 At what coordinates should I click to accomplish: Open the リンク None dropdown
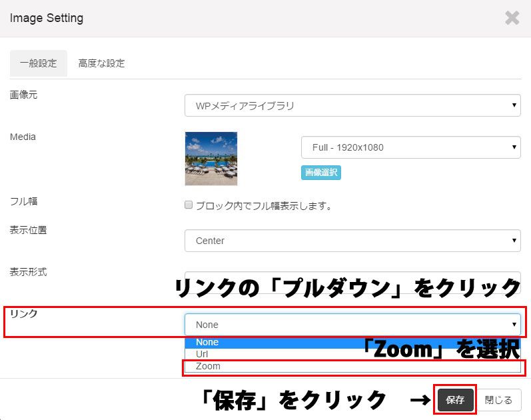(x=352, y=325)
